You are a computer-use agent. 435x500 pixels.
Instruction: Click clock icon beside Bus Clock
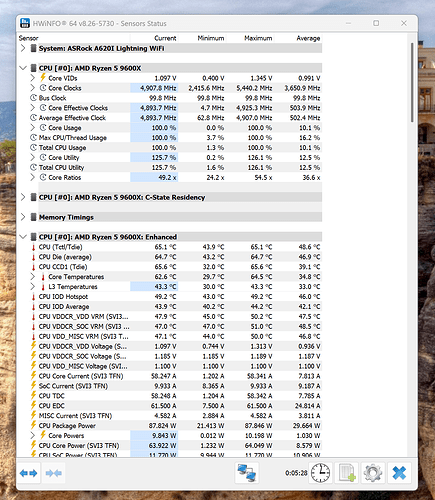click(33, 98)
